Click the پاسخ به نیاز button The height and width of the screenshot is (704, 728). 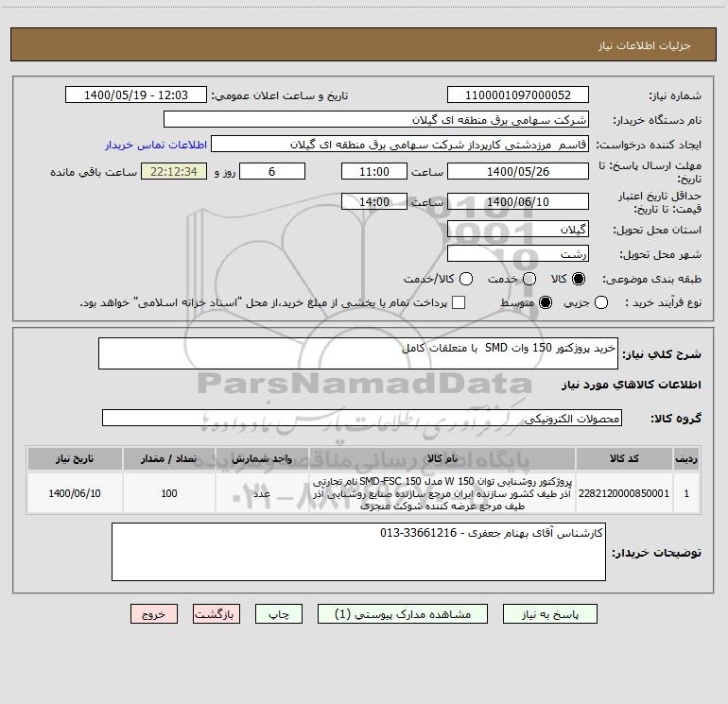point(549,614)
